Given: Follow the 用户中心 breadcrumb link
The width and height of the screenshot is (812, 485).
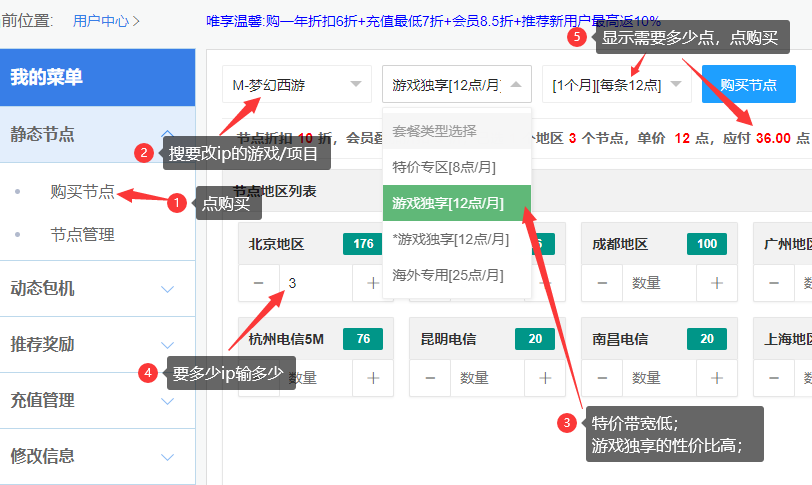Looking at the screenshot, I should click(101, 21).
